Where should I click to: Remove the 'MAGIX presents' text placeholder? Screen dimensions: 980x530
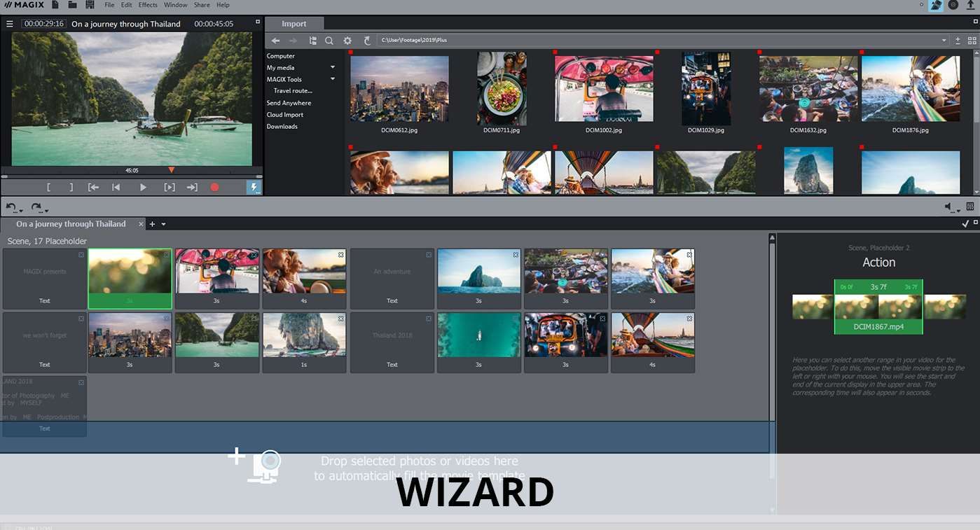(x=81, y=255)
